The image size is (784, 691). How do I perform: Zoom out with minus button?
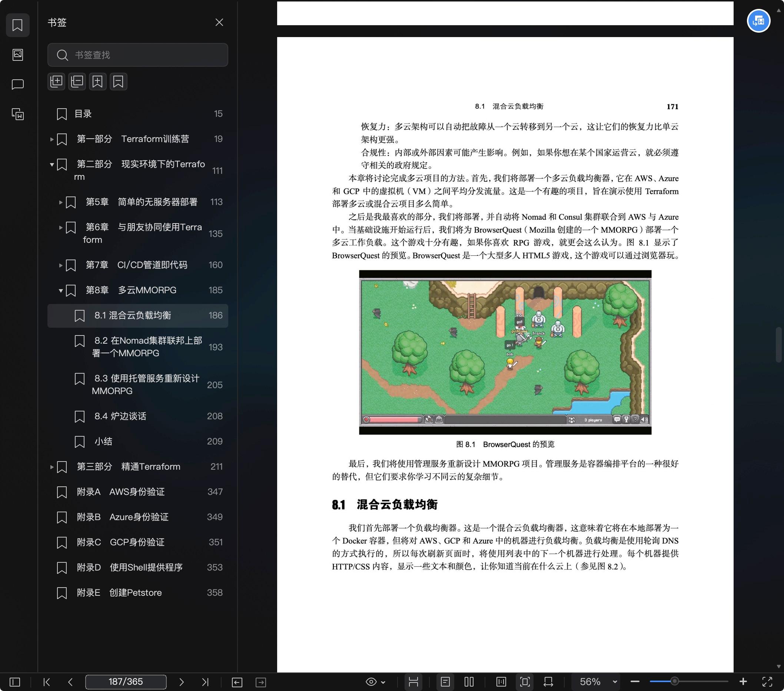tap(635, 682)
